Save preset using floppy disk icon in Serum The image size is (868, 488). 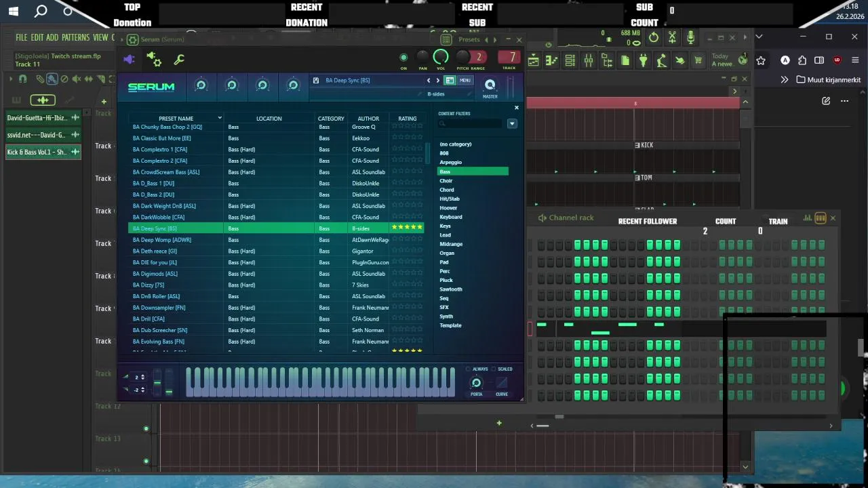(316, 80)
